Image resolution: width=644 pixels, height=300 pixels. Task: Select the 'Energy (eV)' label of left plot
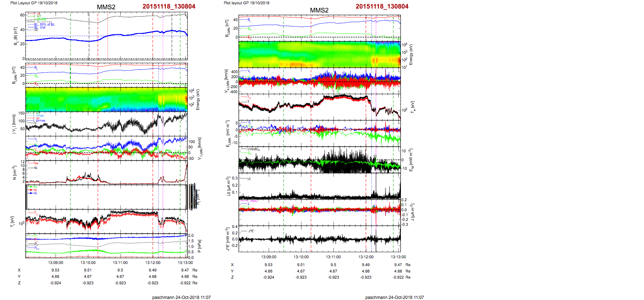(x=198, y=100)
